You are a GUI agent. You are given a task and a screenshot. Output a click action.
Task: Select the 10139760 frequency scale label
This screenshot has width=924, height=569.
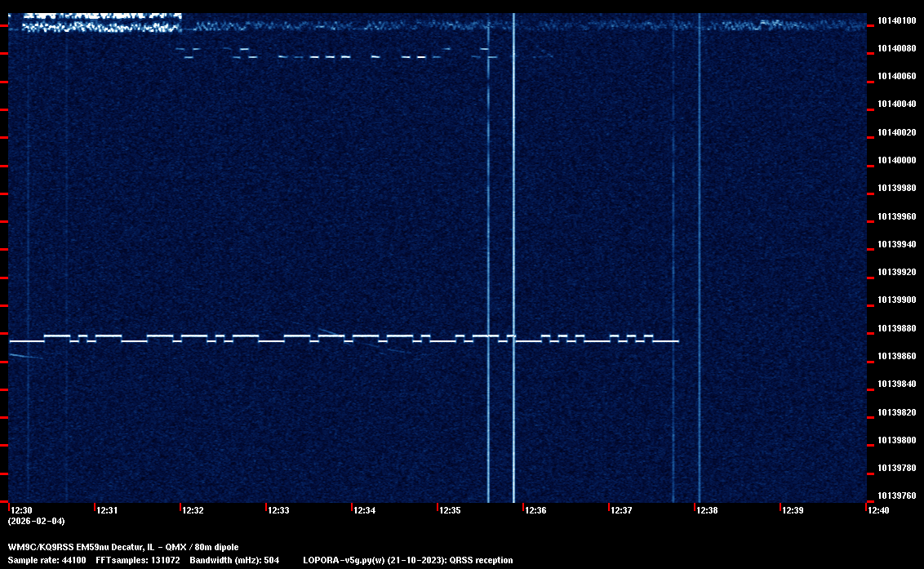click(x=896, y=496)
